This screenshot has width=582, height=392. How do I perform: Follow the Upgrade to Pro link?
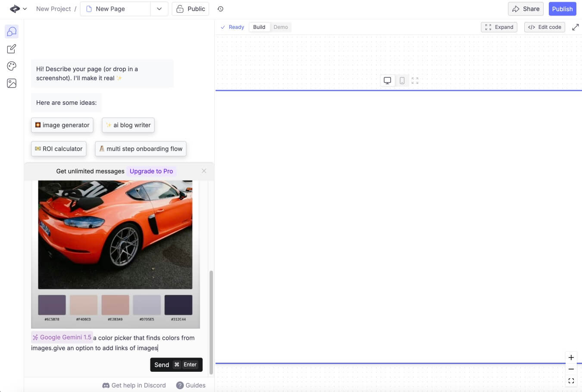pyautogui.click(x=151, y=171)
